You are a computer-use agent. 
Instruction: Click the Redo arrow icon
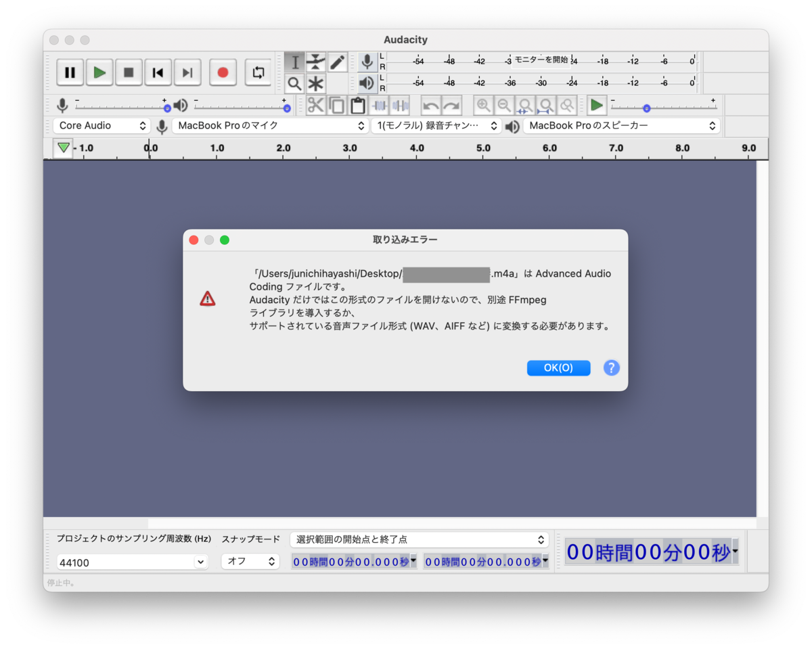451,106
